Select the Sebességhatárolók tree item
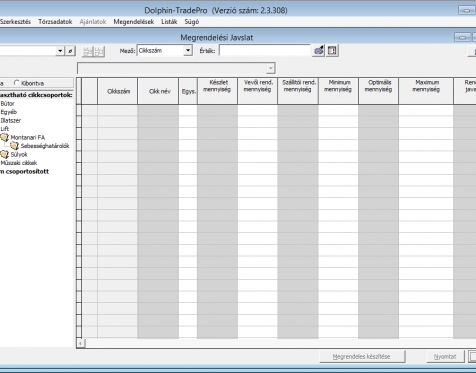The image size is (476, 373). [45, 146]
